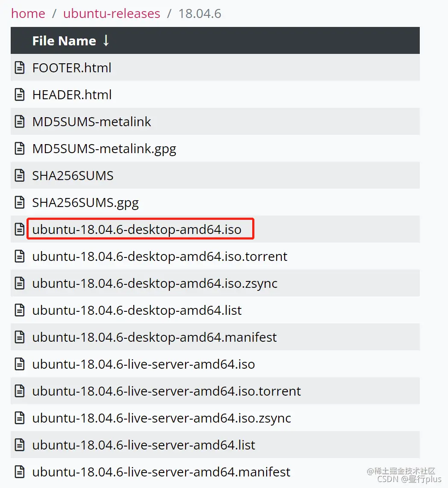
Task: Open the FOOTER.html file link
Action: [72, 68]
